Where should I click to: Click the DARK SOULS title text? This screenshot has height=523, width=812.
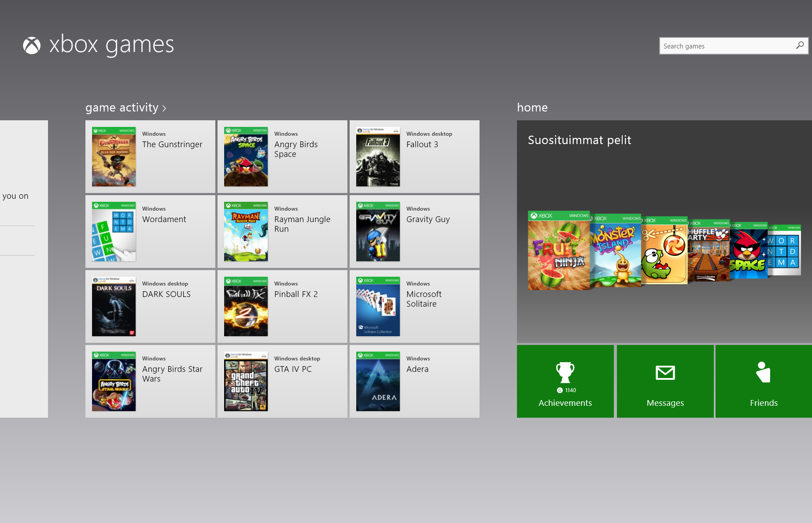(x=166, y=294)
